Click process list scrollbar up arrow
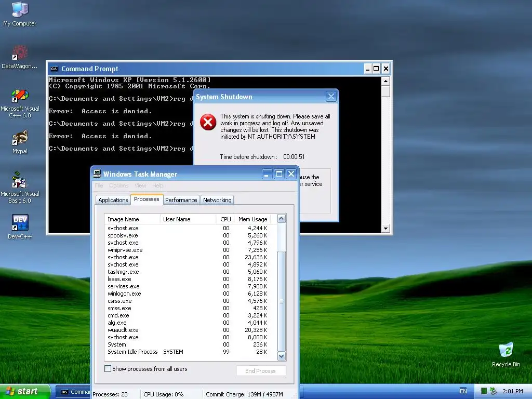This screenshot has width=532, height=399. pos(281,219)
